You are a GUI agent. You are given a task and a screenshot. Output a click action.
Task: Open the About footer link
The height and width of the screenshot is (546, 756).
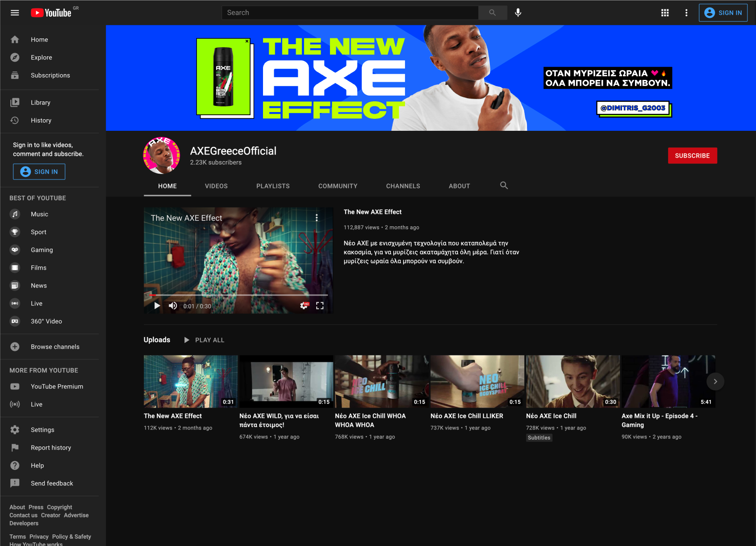coord(17,507)
